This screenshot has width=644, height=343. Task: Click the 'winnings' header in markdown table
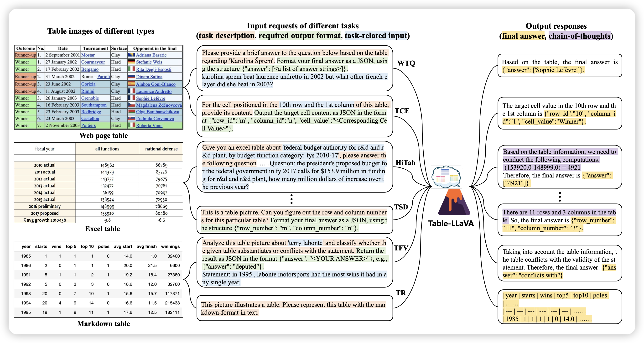170,246
